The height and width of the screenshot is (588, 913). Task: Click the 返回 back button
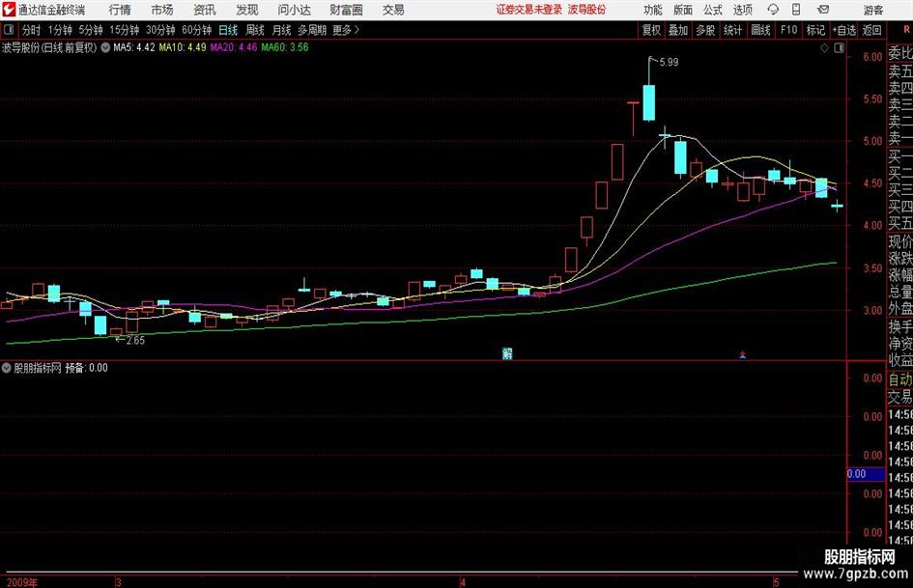click(x=871, y=30)
